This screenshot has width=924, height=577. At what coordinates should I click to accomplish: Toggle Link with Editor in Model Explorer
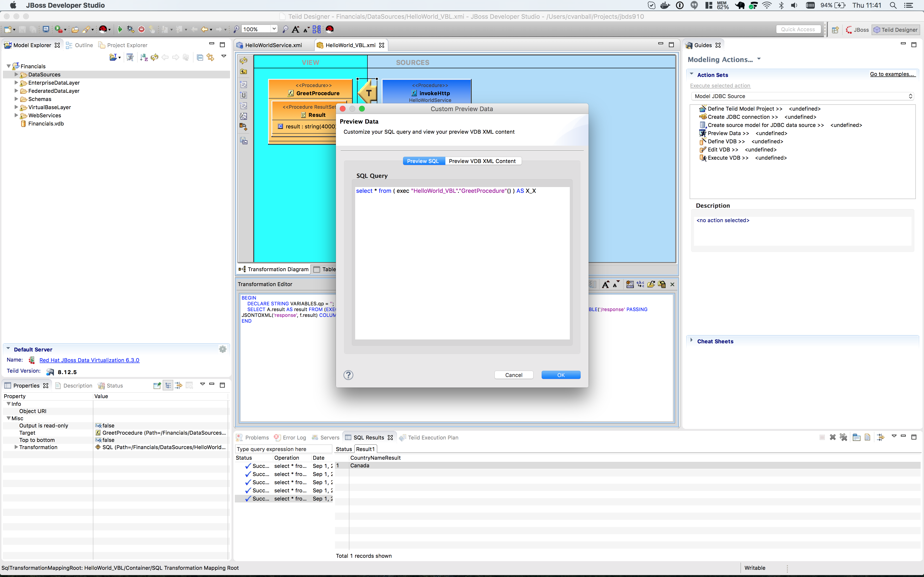210,57
